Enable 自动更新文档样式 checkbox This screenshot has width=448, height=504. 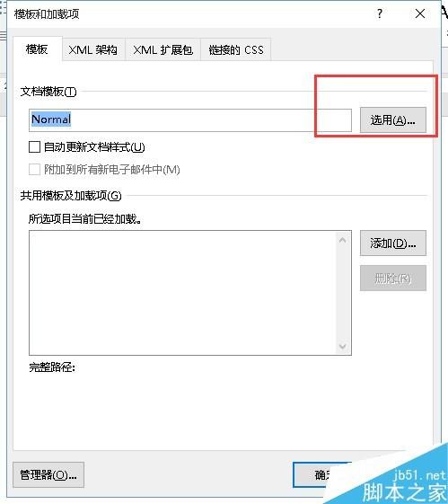[x=35, y=147]
